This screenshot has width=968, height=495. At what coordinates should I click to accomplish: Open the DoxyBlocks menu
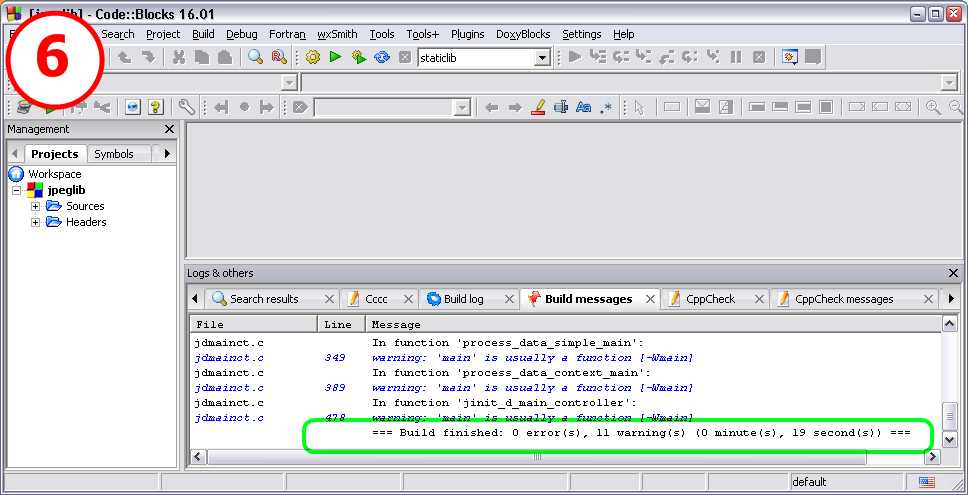[523, 34]
